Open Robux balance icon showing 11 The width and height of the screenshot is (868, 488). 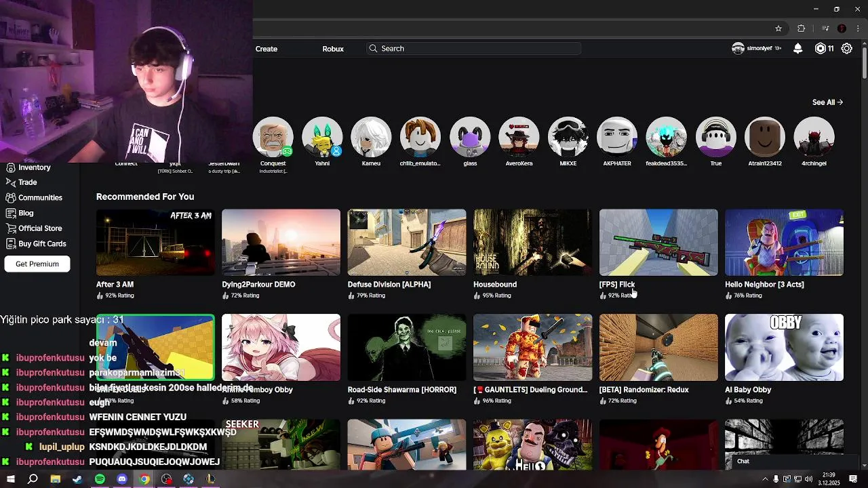[821, 49]
